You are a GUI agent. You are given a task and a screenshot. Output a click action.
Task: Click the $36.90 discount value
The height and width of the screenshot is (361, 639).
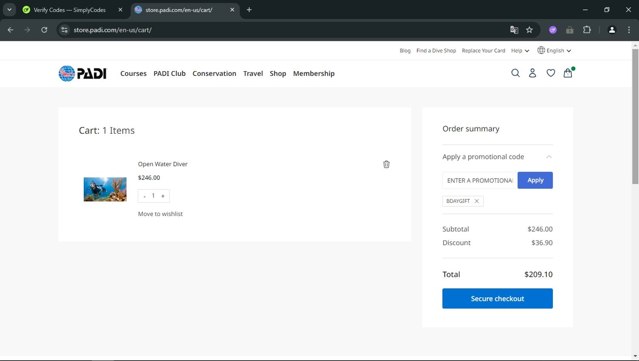pos(542,243)
